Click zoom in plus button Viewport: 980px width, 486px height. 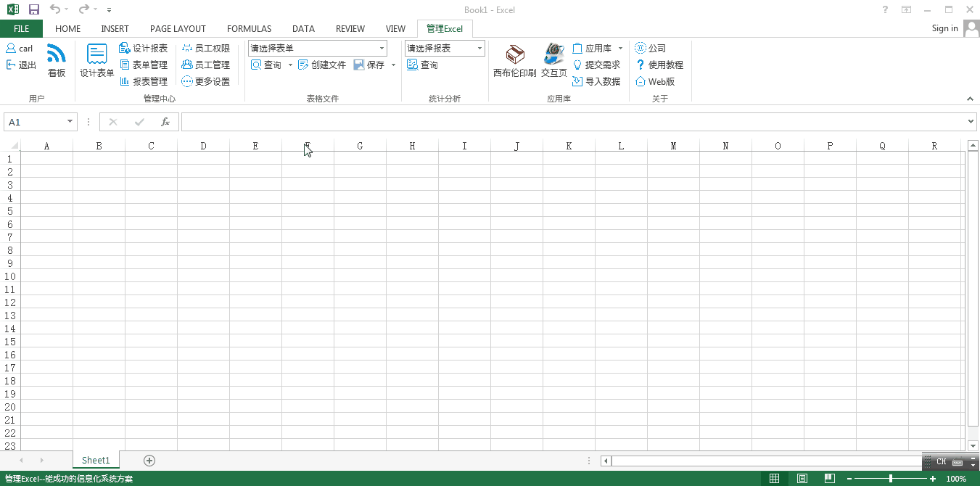coord(933,479)
